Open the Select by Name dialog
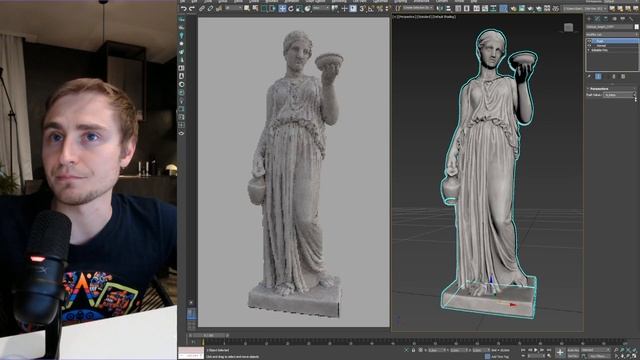 255,9
